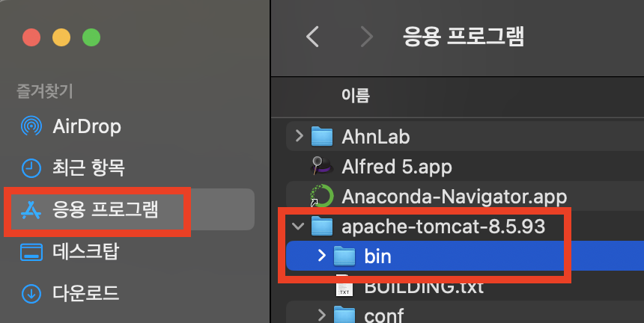Expand the conf folder

tap(322, 316)
